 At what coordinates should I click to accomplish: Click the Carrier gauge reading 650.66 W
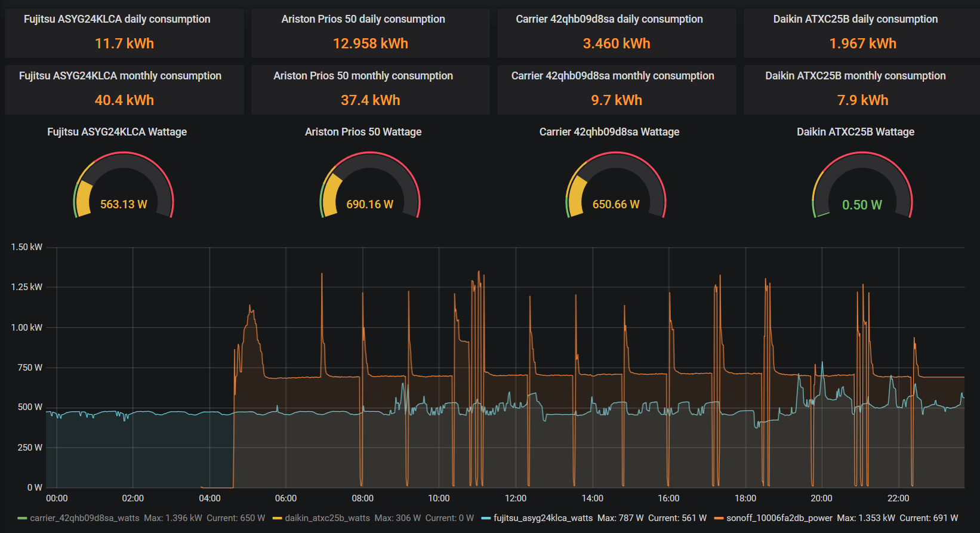[x=616, y=204]
